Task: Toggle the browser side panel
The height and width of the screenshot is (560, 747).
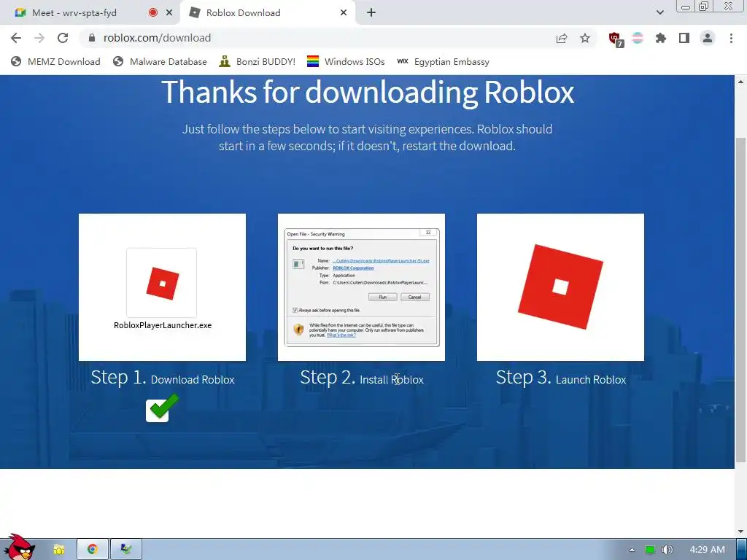Action: 684,38
